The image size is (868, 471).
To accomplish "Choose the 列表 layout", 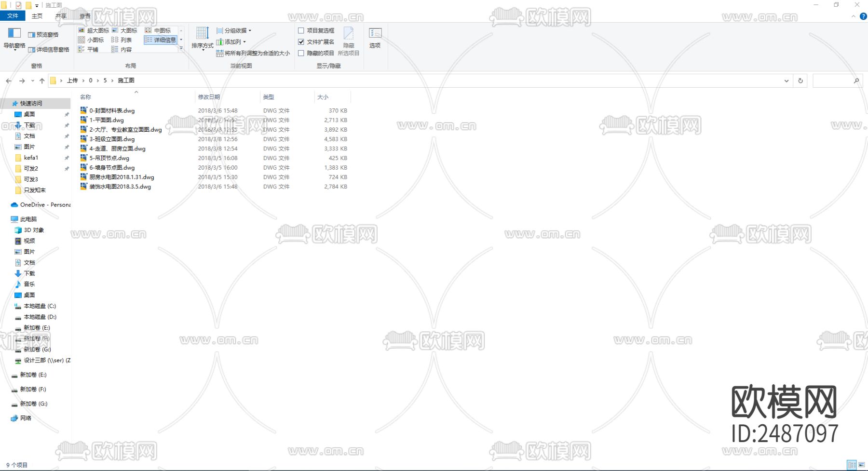I will pyautogui.click(x=122, y=40).
